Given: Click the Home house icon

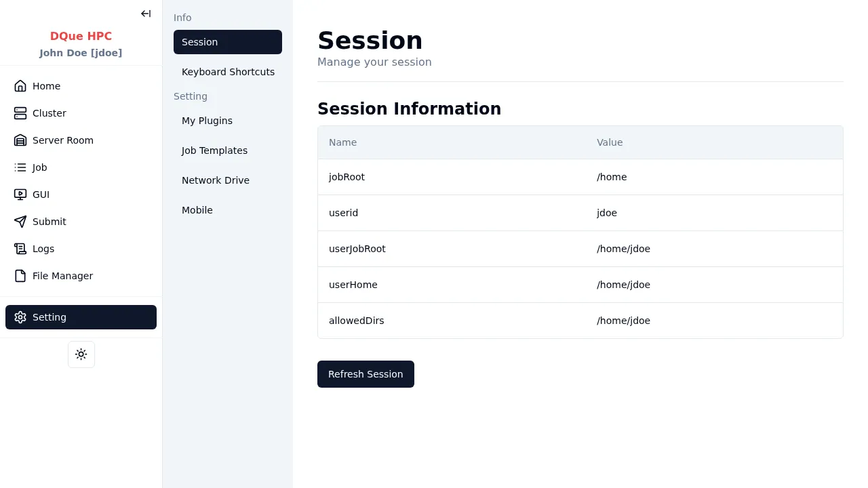Looking at the screenshot, I should pyautogui.click(x=20, y=86).
